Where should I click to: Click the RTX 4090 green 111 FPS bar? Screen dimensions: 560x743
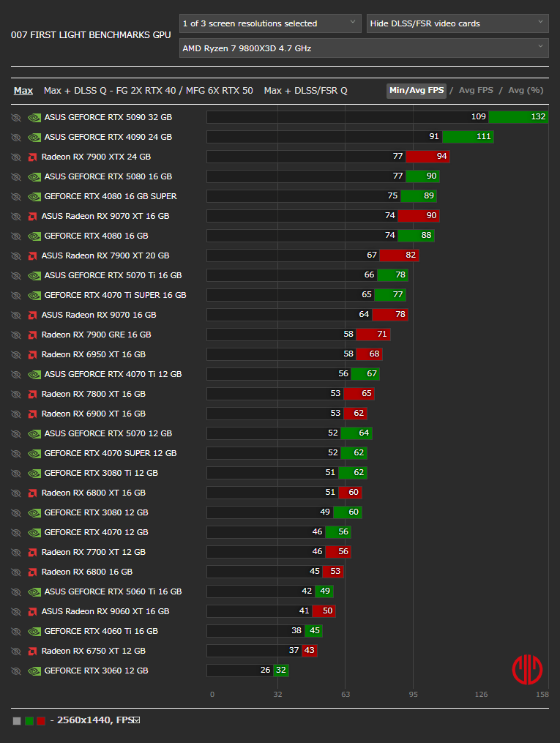(x=468, y=136)
